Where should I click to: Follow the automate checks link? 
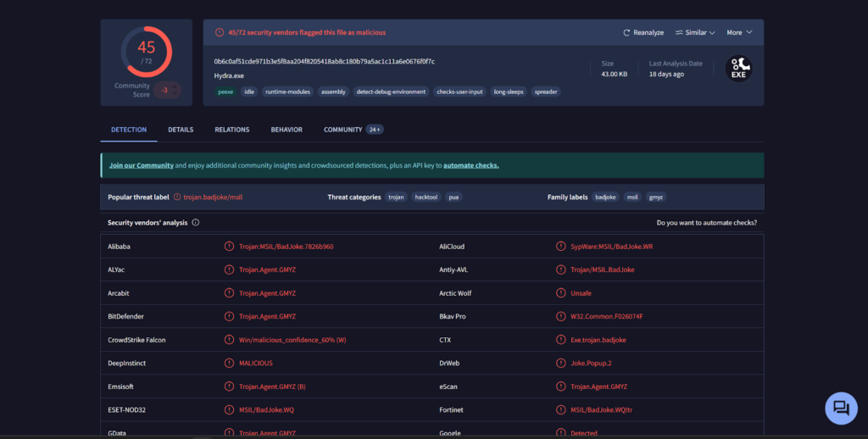pos(470,165)
